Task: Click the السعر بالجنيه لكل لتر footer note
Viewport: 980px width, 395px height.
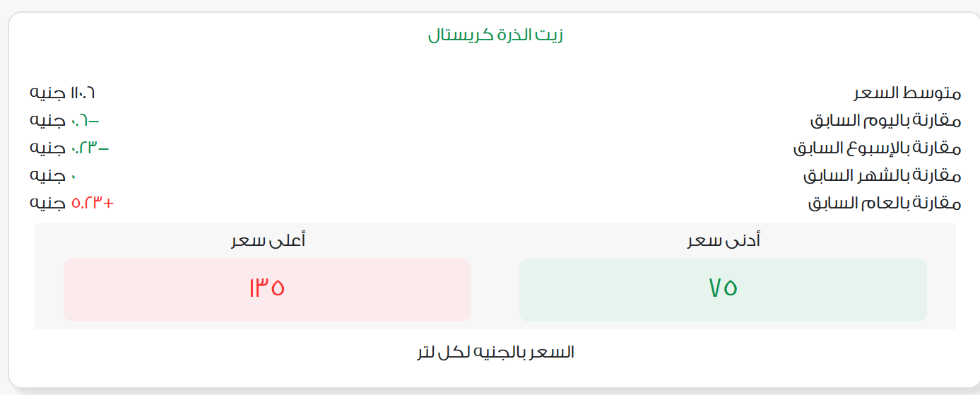Action: [x=495, y=352]
